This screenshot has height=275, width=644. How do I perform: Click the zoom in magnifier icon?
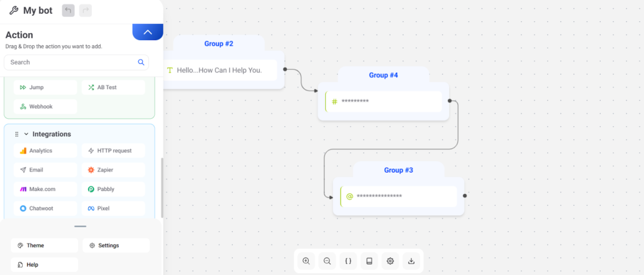[x=306, y=261]
